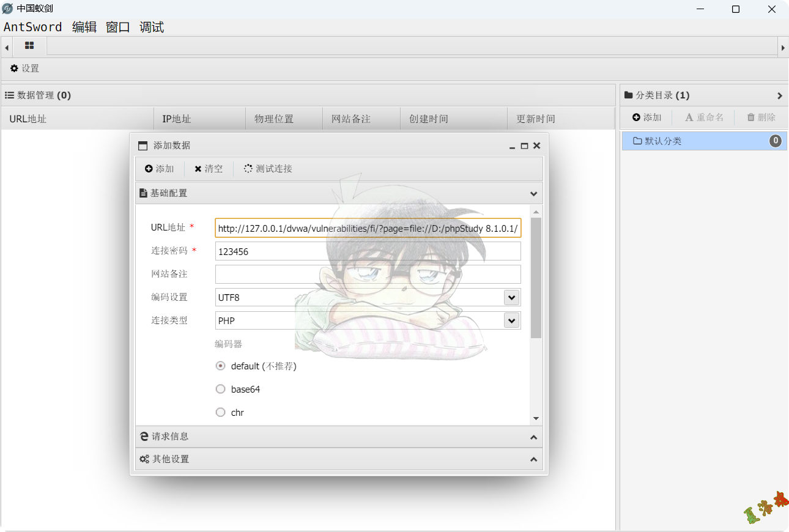Click the dialog vertical scrollbar thumb
The width and height of the screenshot is (789, 532).
[x=536, y=278]
